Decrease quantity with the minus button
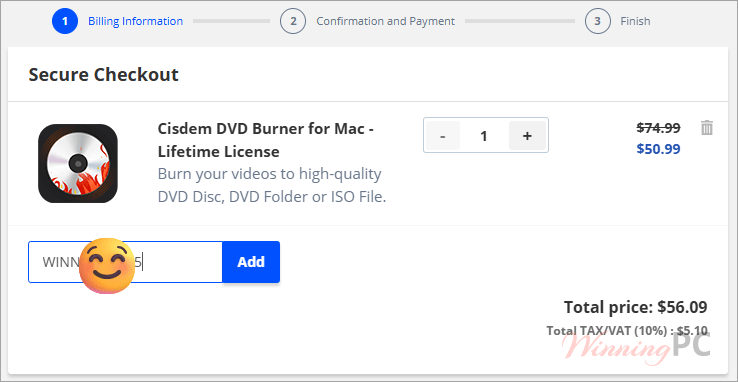 (x=442, y=136)
